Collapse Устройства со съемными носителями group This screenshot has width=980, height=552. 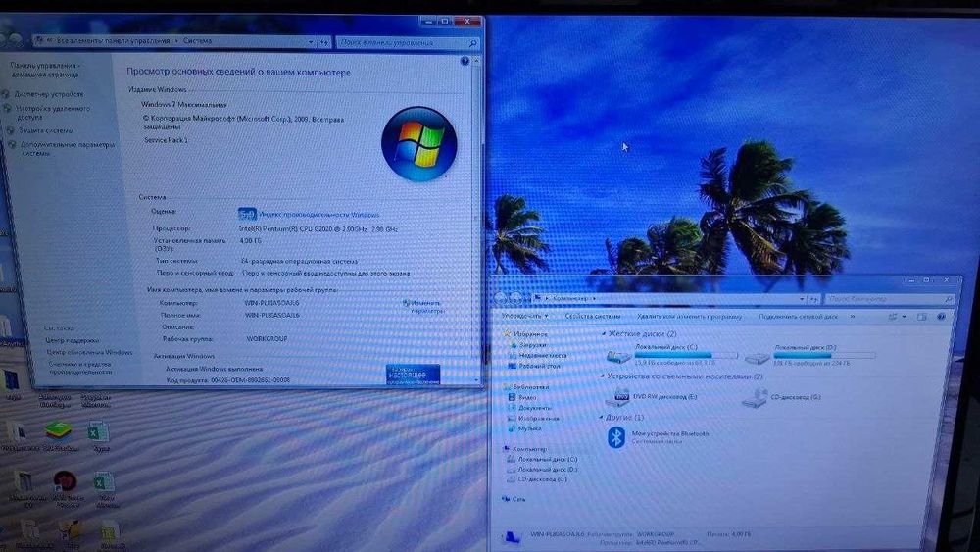(603, 376)
